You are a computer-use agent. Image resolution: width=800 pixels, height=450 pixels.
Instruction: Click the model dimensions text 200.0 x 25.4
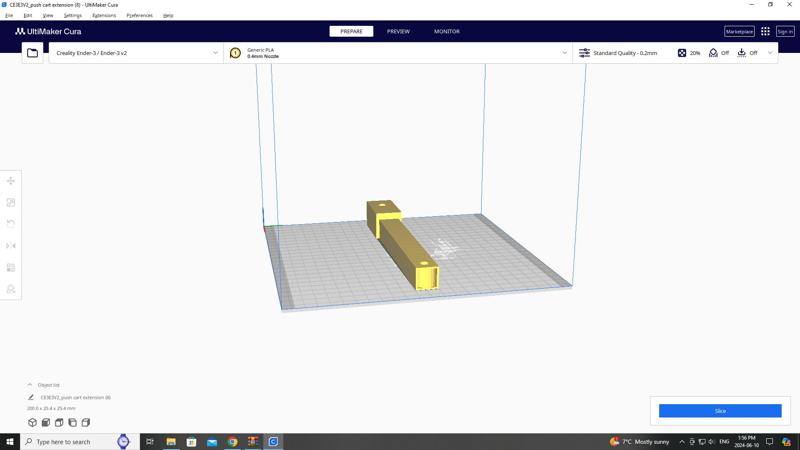pyautogui.click(x=51, y=408)
